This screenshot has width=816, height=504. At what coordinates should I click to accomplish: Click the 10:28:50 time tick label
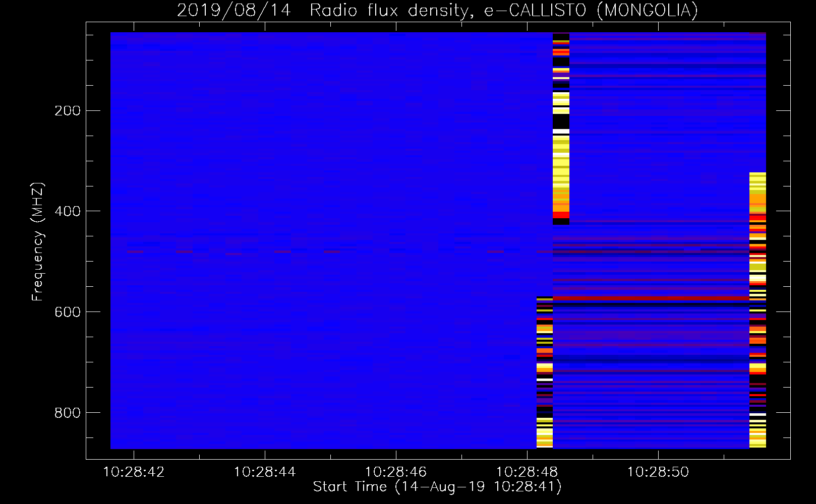[658, 472]
